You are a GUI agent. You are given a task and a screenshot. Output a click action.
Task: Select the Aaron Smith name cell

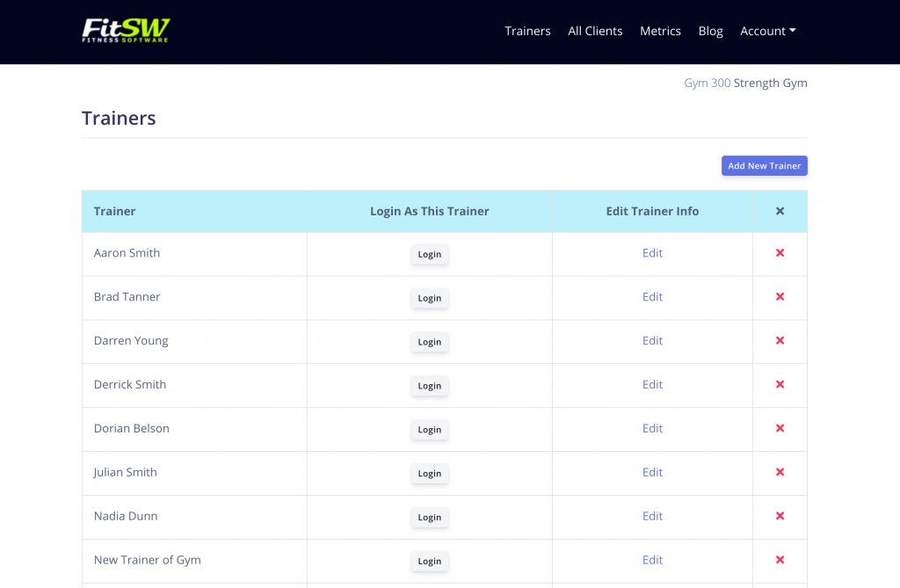194,254
